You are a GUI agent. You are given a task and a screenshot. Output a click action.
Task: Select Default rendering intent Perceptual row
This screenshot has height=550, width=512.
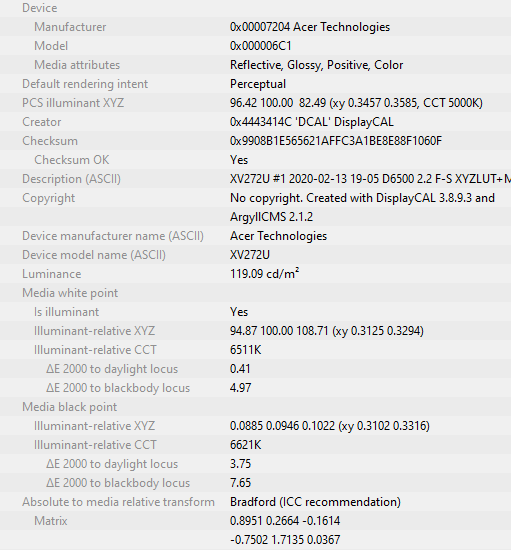[255, 84]
